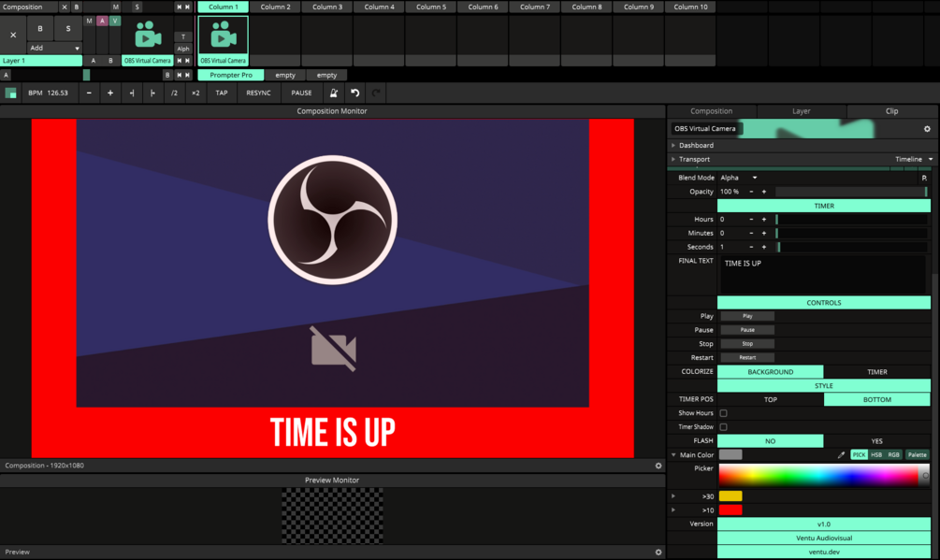Increase BPM with the plus button
This screenshot has height=560, width=940.
tap(110, 93)
